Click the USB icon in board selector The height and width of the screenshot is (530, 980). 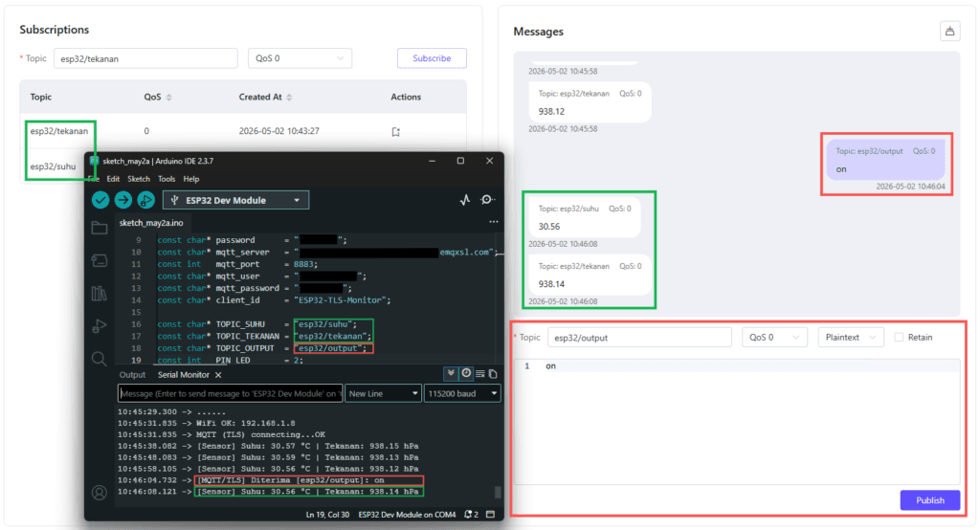[x=175, y=200]
